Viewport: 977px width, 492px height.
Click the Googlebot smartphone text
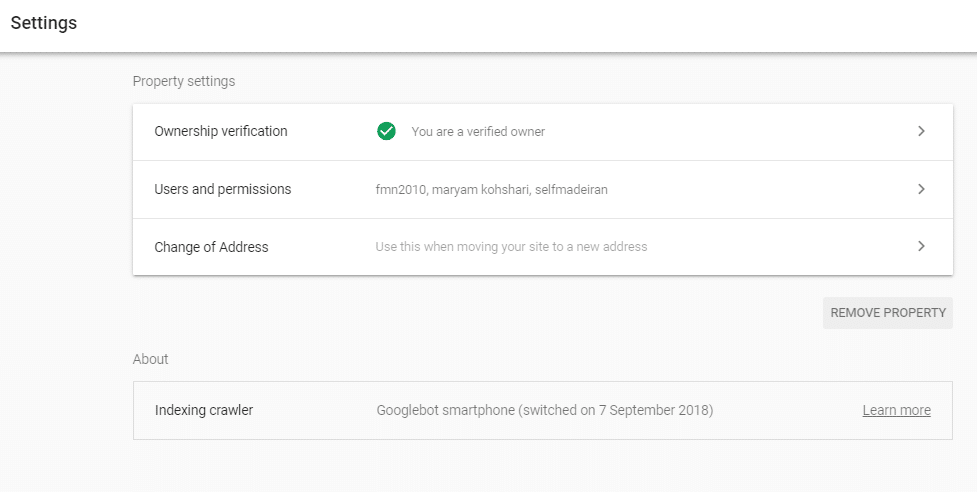coord(445,410)
